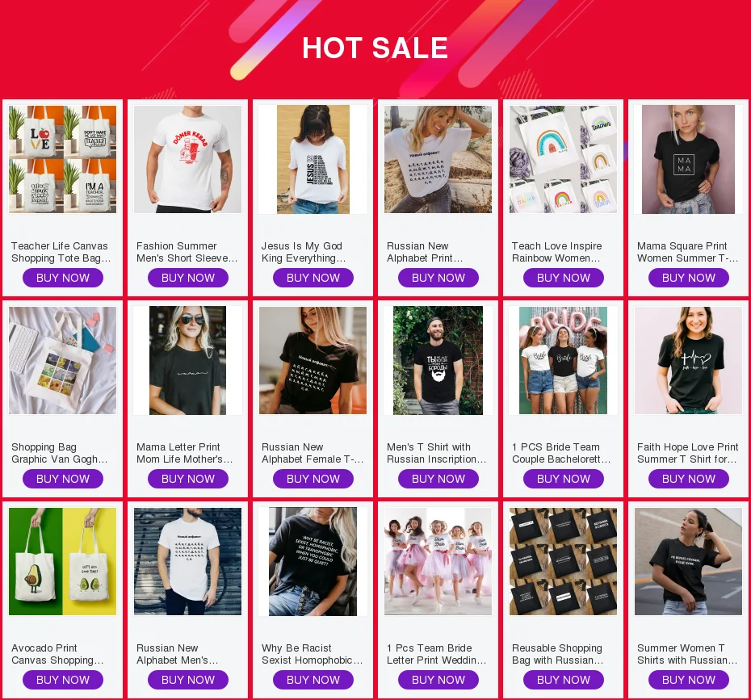Open the rainbow Teach Love Inspire bags image
Screen dimensions: 751x700
pos(564,159)
